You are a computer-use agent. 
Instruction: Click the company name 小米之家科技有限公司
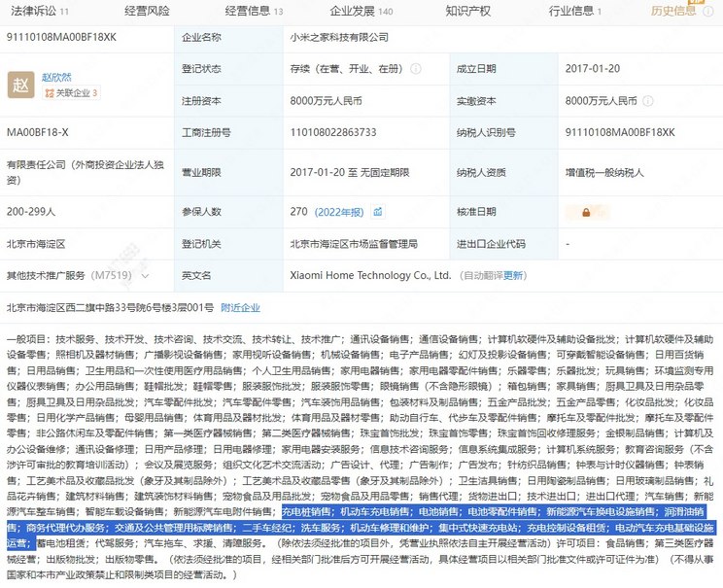click(339, 37)
